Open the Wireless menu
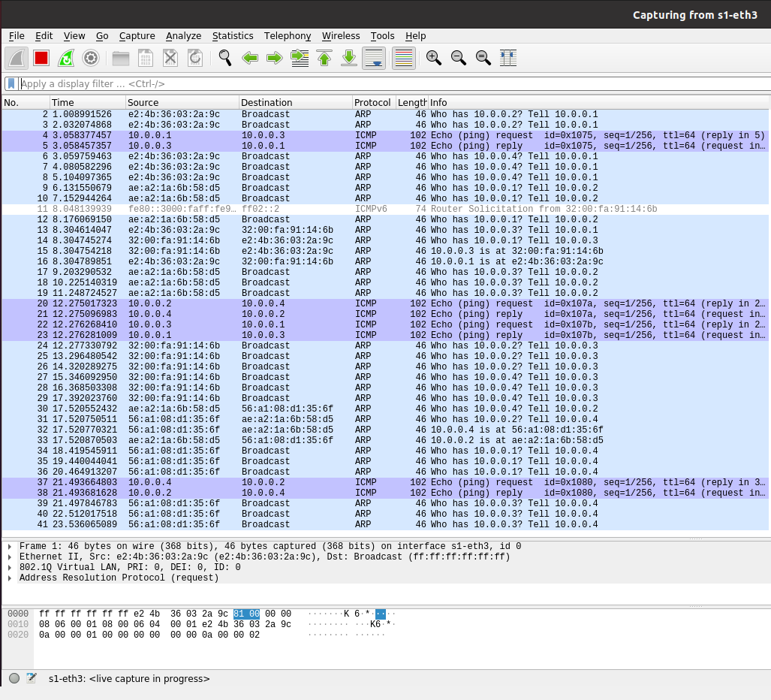This screenshot has height=700, width=771. click(341, 36)
